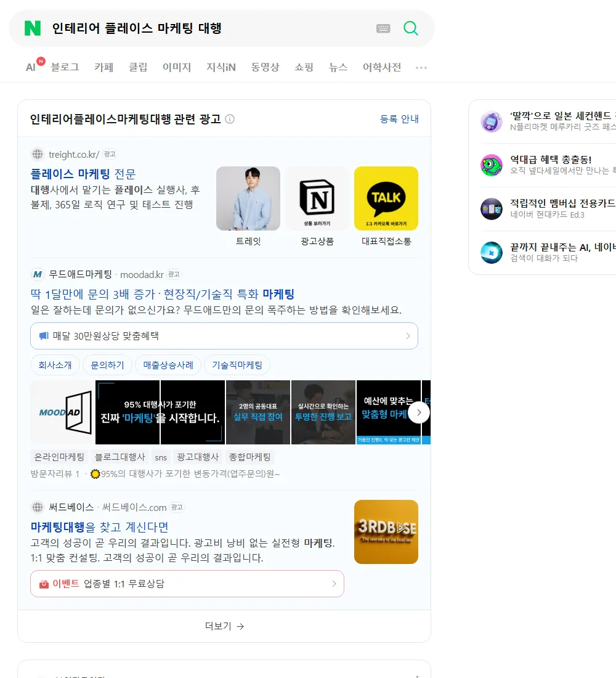The image size is (616, 678).
Task: Open the 대표직접소통 KakaoTalk thumbnail
Action: [386, 198]
